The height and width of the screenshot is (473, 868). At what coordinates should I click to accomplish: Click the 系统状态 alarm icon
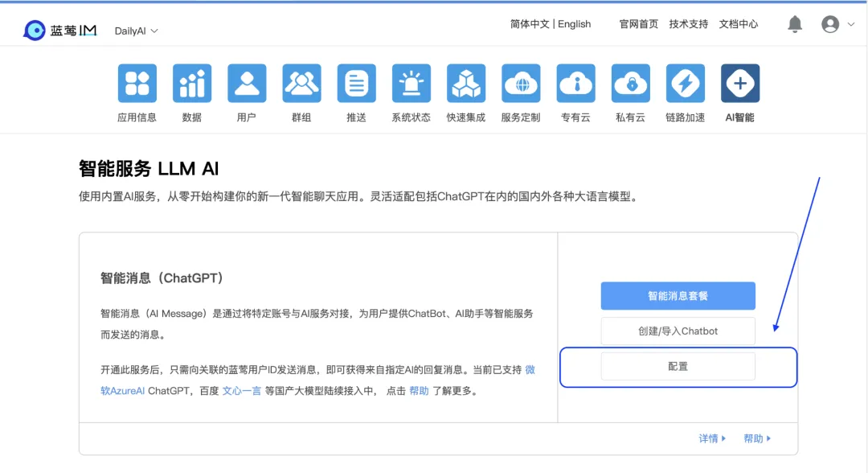tap(411, 84)
